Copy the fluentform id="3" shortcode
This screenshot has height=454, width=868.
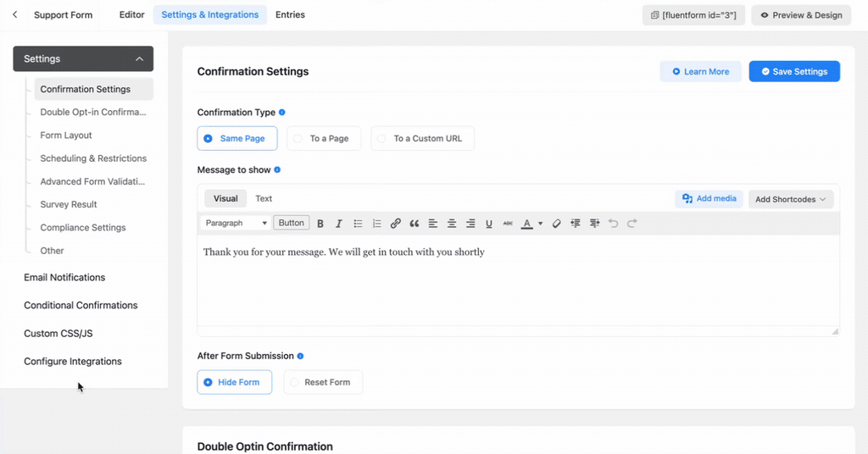[693, 15]
